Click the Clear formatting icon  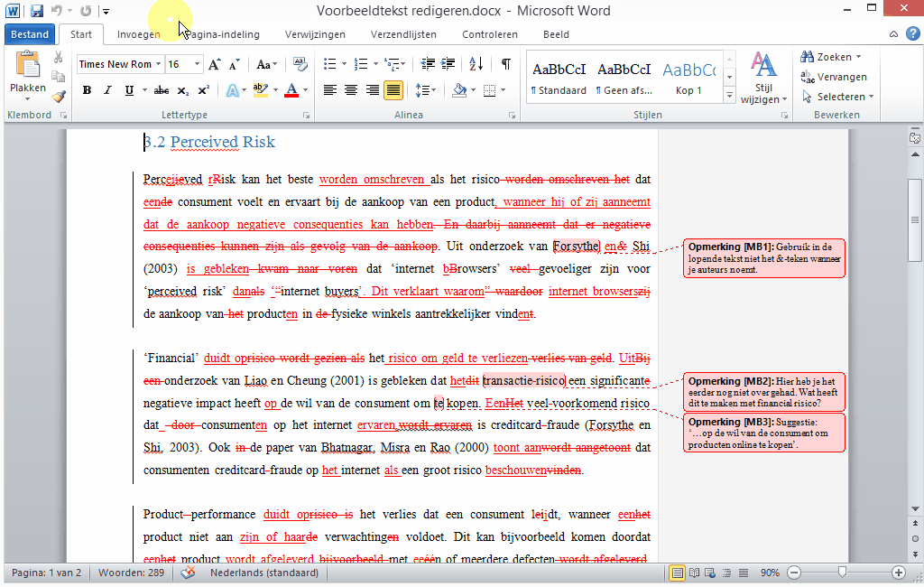[x=300, y=64]
